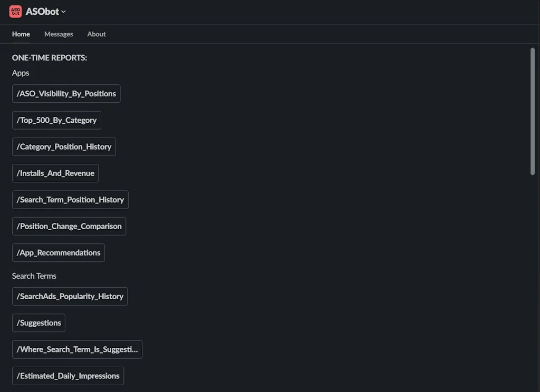
Task: Open the About tab
Action: pos(96,34)
